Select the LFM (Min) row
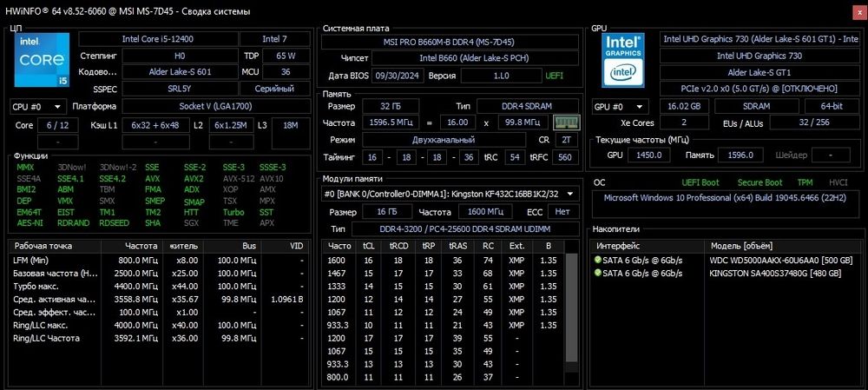 tap(159, 260)
